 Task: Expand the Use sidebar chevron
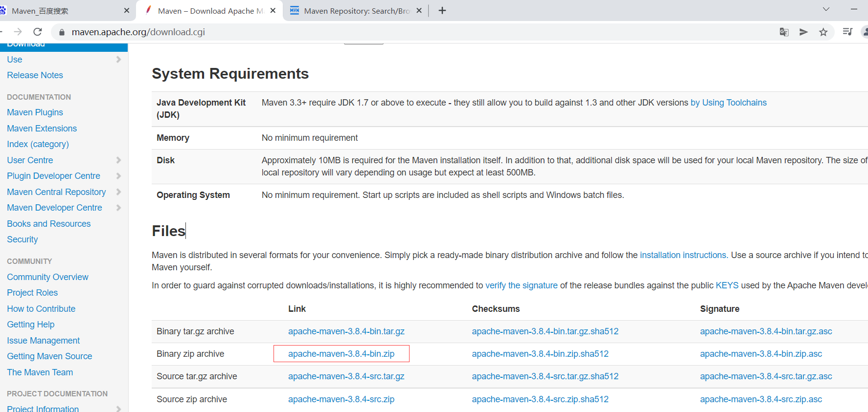[118, 60]
